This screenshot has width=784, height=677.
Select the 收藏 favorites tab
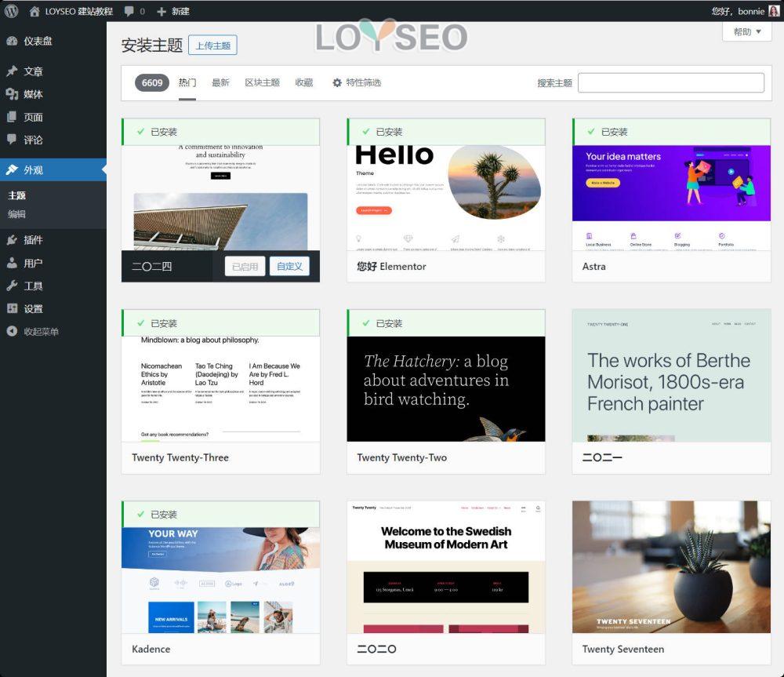303,82
